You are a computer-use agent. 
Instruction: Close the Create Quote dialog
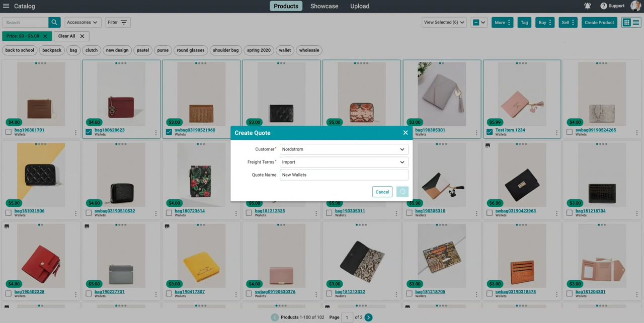click(406, 133)
